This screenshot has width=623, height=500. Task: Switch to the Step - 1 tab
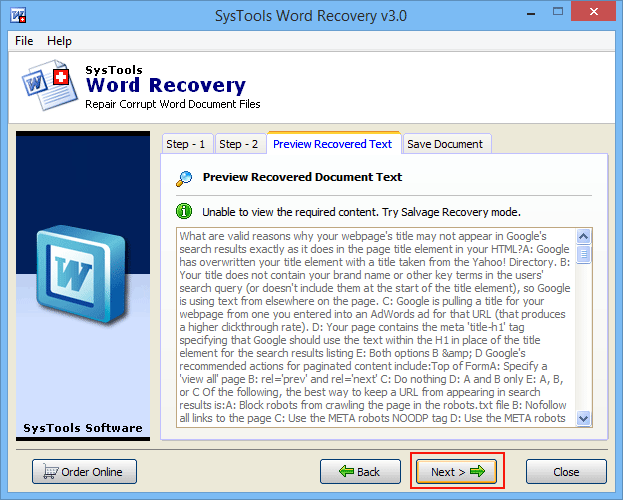pos(186,144)
